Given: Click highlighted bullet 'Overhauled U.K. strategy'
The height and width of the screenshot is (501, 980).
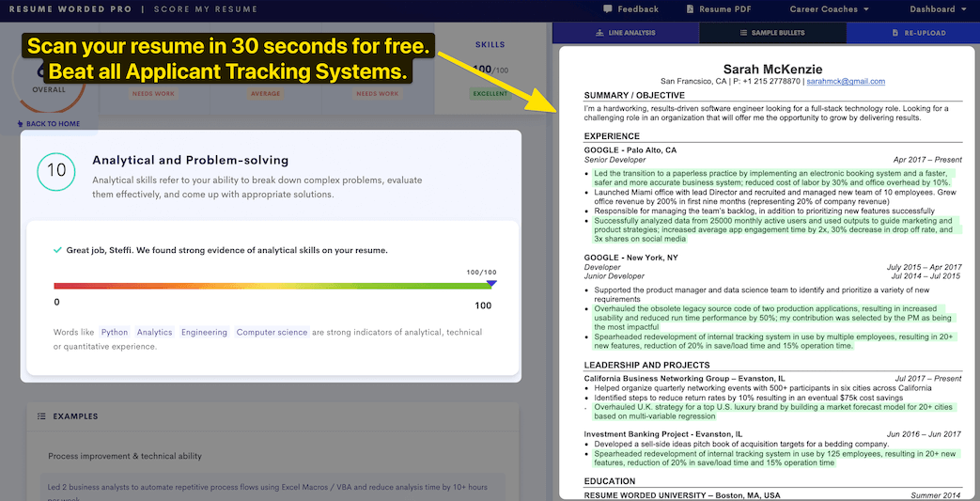Looking at the screenshot, I should tap(773, 412).
